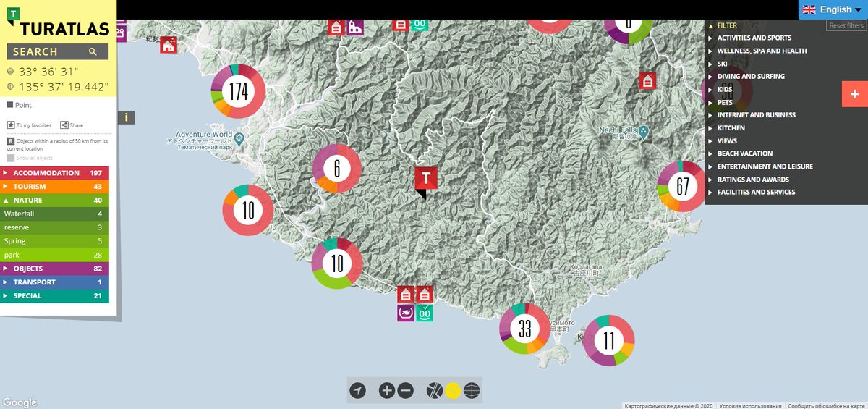Expand the Accommodation category
This screenshot has width=868, height=409.
[54, 173]
